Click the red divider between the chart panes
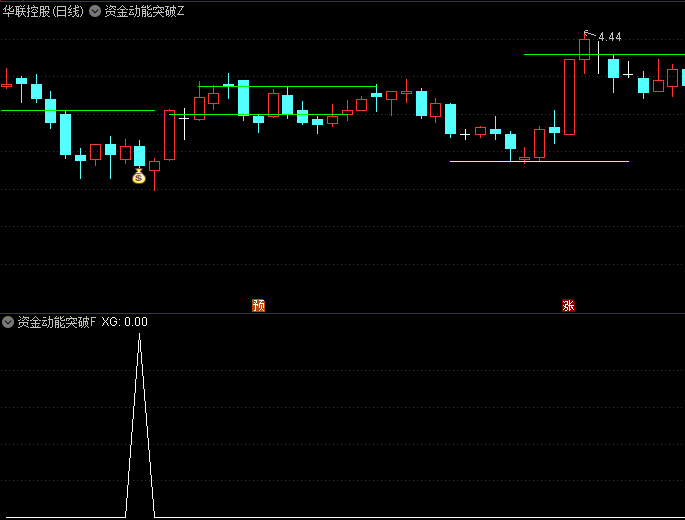This screenshot has width=685, height=520. tap(342, 313)
